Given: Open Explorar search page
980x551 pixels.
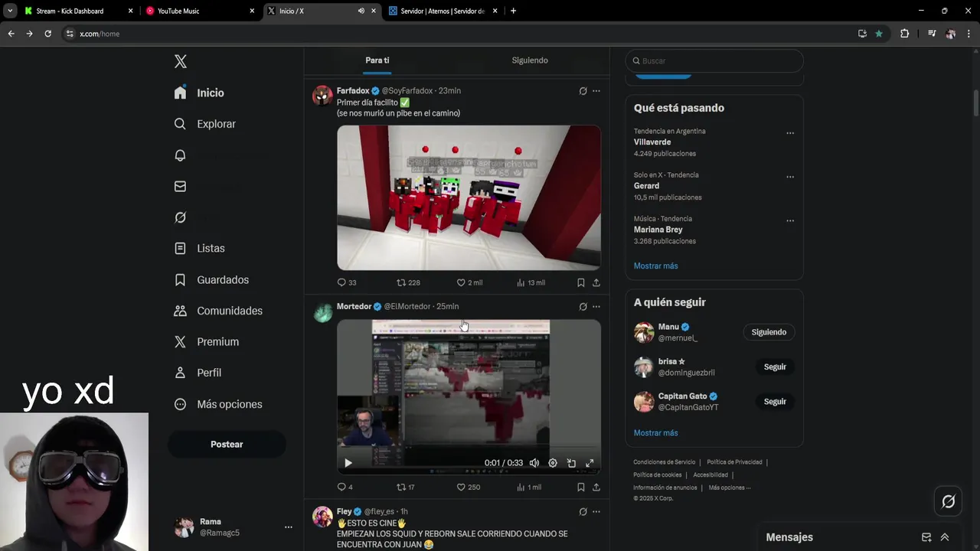Looking at the screenshot, I should tap(204, 124).
